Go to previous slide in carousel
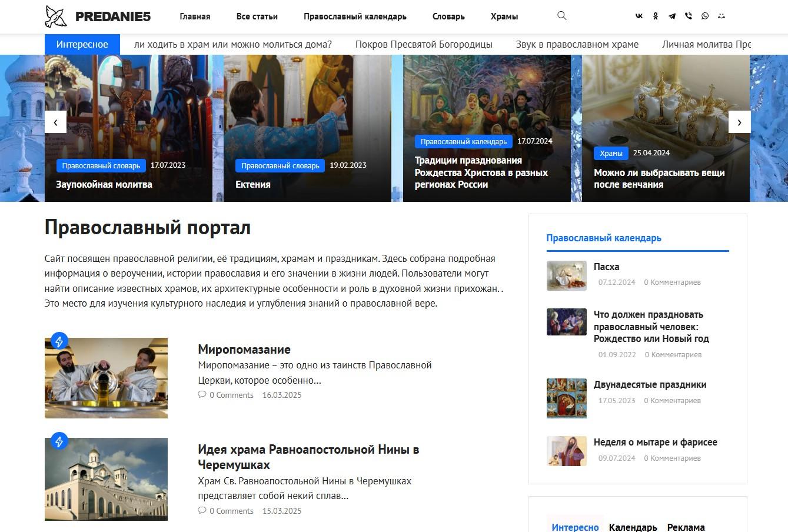This screenshot has width=788, height=532. point(55,122)
